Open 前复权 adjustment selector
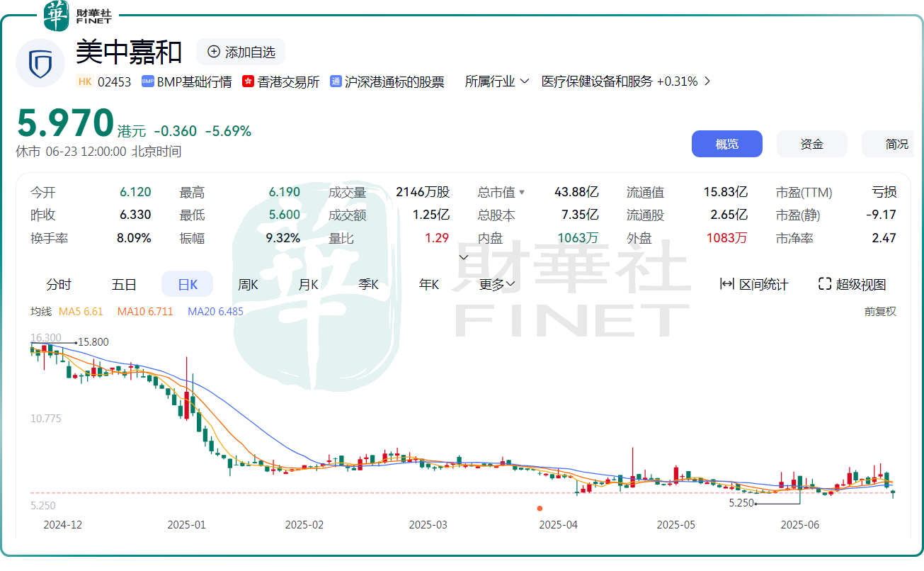The width and height of the screenshot is (924, 571). (880, 311)
